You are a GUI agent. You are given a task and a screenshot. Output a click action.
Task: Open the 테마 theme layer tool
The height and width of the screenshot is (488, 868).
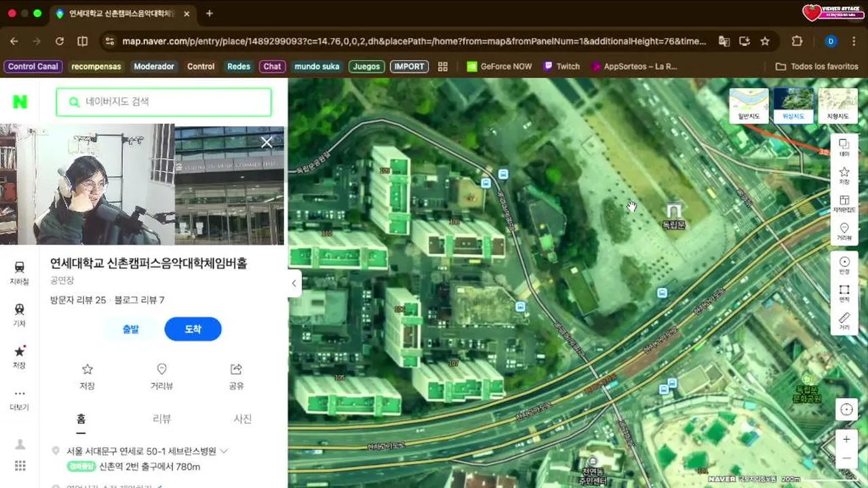pyautogui.click(x=844, y=148)
